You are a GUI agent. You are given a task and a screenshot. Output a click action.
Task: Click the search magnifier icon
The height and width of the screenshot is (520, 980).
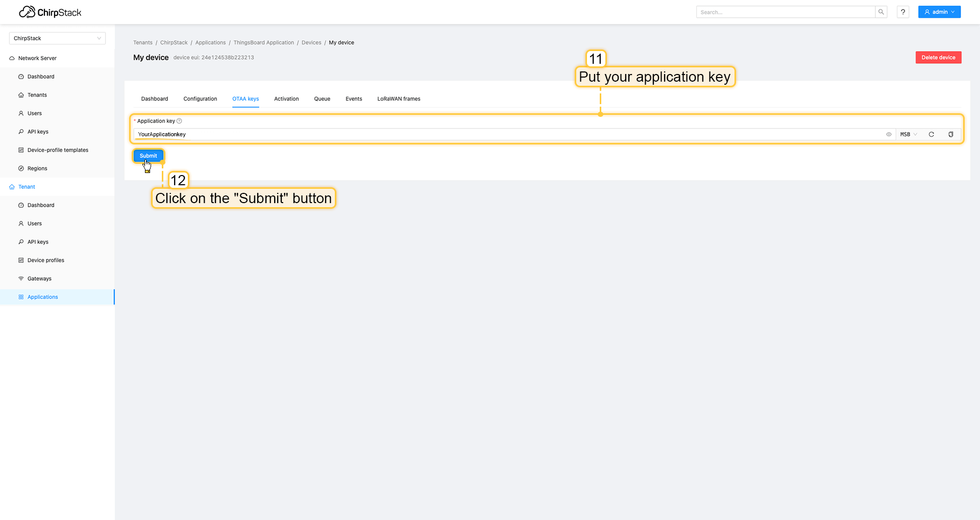coord(881,12)
